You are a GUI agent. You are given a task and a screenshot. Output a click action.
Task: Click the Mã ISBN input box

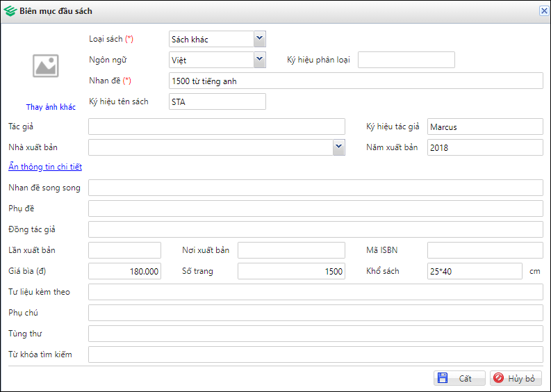click(484, 250)
